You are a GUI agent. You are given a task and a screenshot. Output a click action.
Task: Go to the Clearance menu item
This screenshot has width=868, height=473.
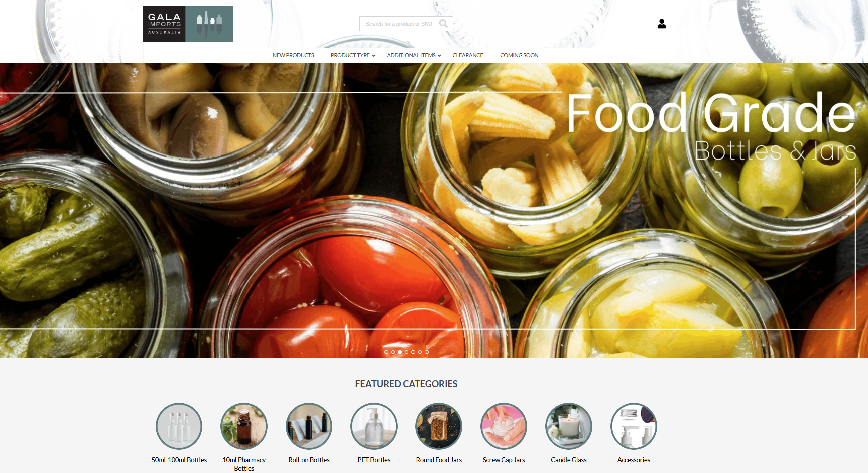[468, 55]
